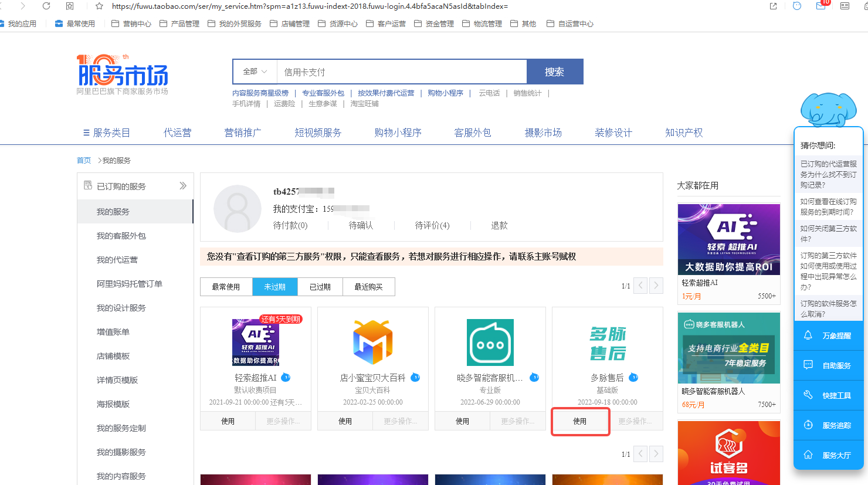Open the 店铺管理 bookmark folder
Viewport: 868px width, 485px height.
click(x=290, y=24)
